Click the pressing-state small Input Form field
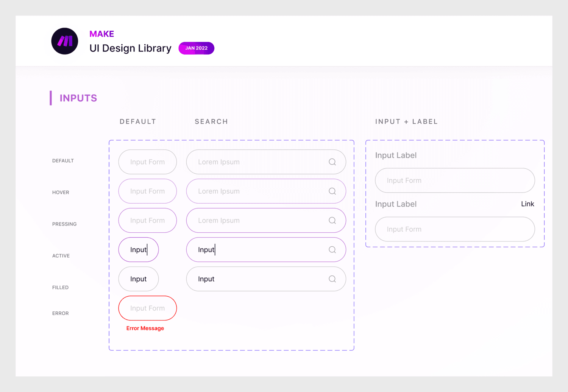The height and width of the screenshot is (392, 568). tap(147, 221)
